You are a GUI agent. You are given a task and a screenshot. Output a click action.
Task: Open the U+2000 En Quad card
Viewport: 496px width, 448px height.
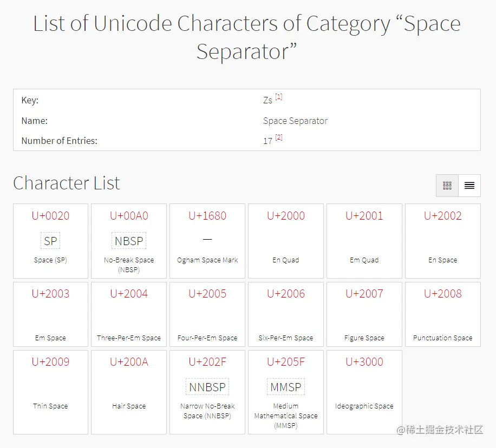pyautogui.click(x=286, y=241)
